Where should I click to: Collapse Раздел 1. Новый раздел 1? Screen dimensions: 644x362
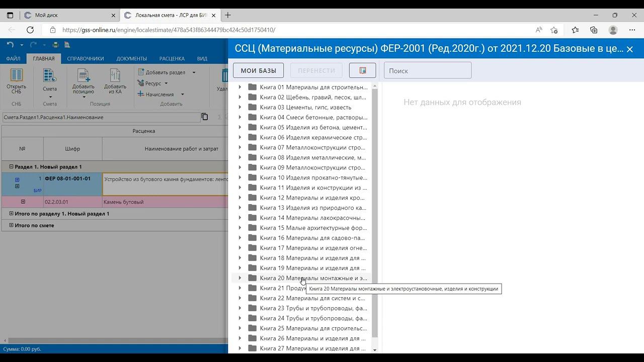click(x=12, y=166)
